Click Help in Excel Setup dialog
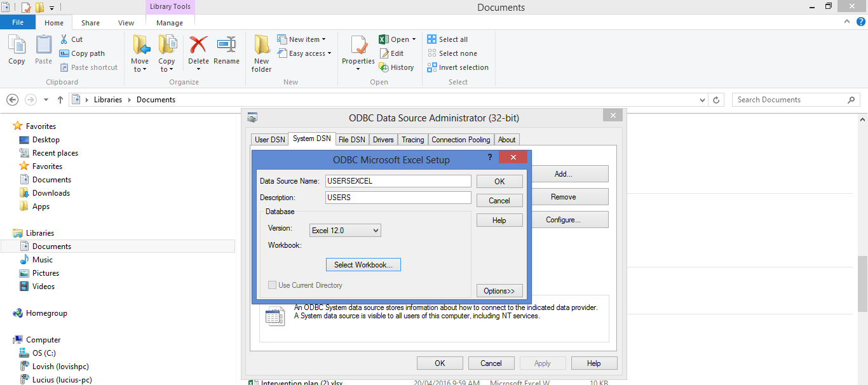868x385 pixels. click(x=499, y=220)
